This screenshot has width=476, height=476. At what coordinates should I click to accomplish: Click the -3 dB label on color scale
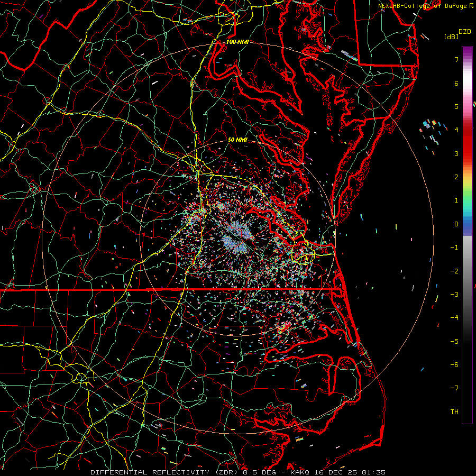point(454,295)
